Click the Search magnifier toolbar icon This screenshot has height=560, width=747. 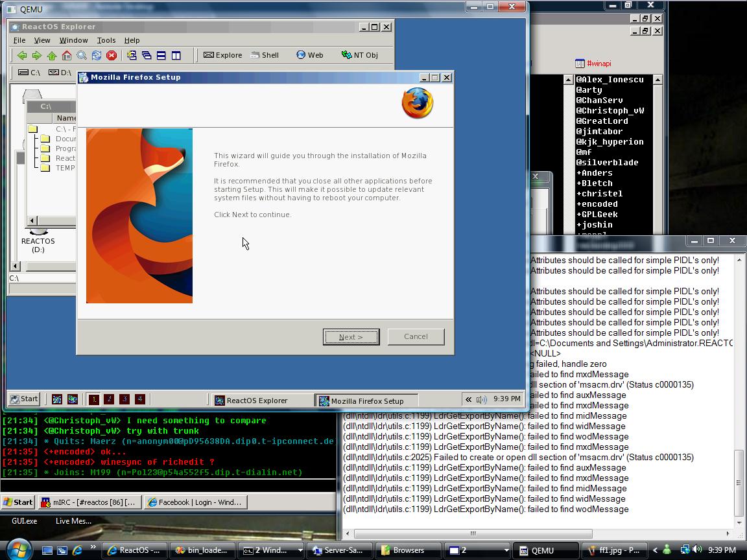tap(82, 56)
